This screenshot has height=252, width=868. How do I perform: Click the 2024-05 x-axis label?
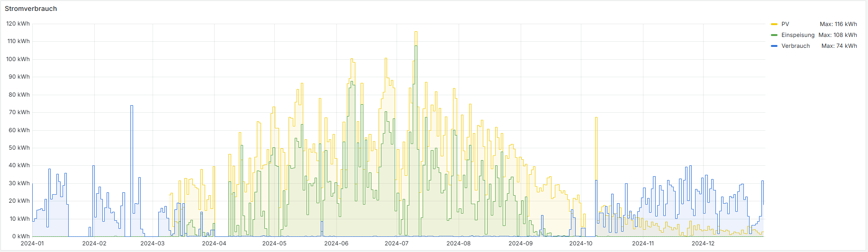(x=274, y=243)
